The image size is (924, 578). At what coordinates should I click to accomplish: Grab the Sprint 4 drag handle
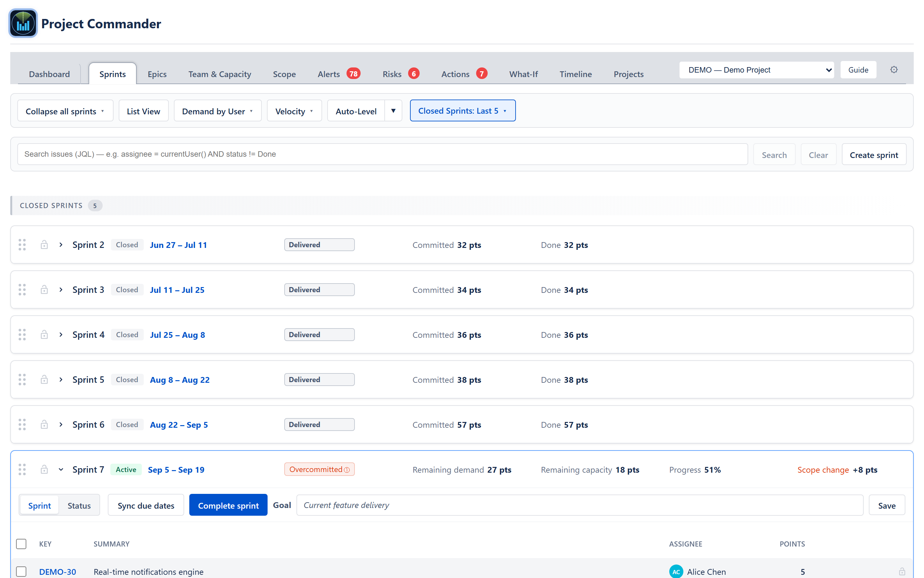(22, 335)
